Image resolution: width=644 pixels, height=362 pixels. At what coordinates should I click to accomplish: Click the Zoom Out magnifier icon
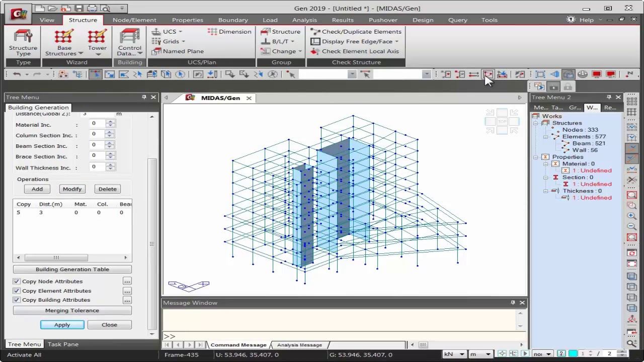click(632, 226)
